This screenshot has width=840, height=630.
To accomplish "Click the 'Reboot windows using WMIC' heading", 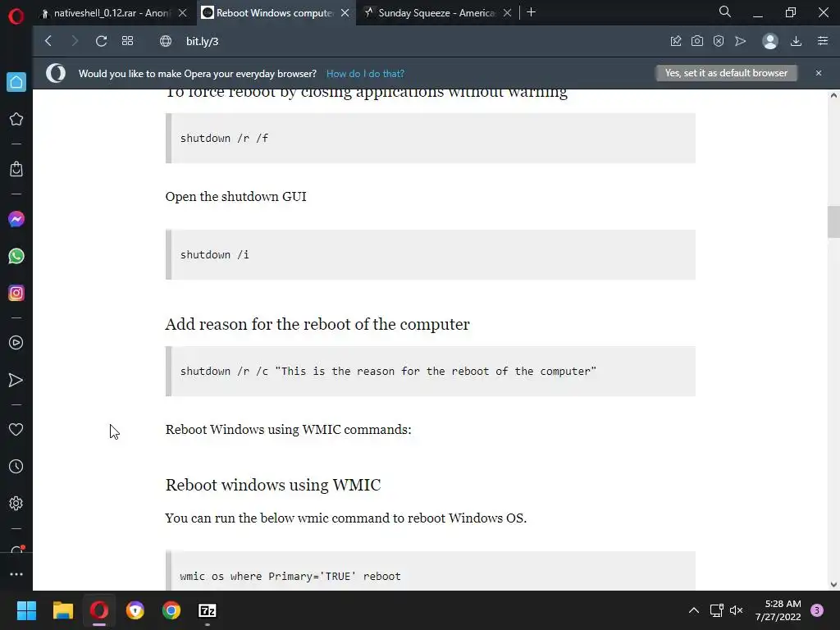I will coord(272,485).
